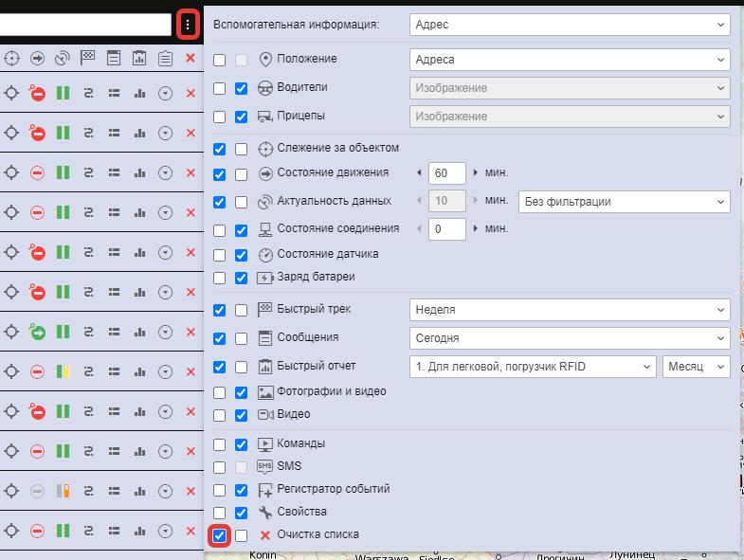Click the Фотографии и видео label
Viewport: 744px width, 560px height.
(x=331, y=391)
